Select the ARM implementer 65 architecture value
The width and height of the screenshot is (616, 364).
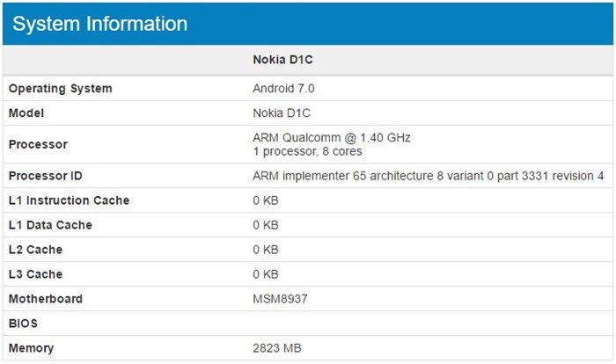click(428, 176)
